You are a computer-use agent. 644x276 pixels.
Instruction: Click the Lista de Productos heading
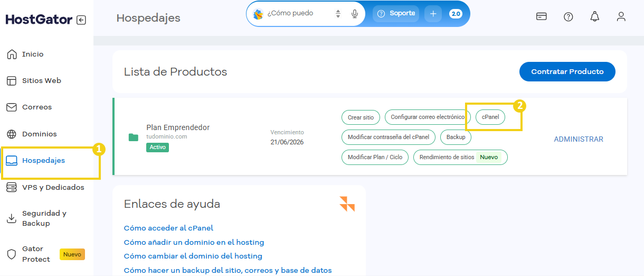tap(175, 72)
